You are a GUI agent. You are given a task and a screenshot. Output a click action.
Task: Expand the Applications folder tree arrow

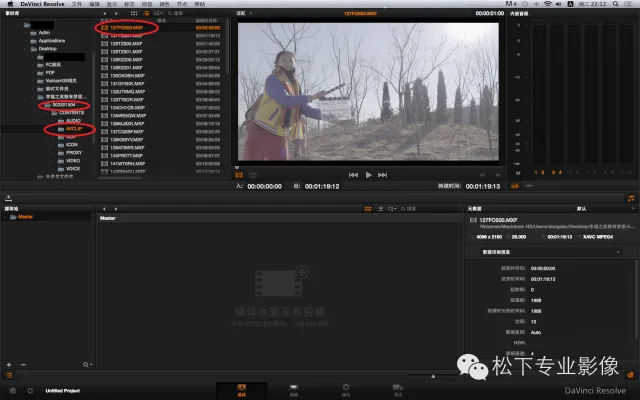pyautogui.click(x=26, y=41)
